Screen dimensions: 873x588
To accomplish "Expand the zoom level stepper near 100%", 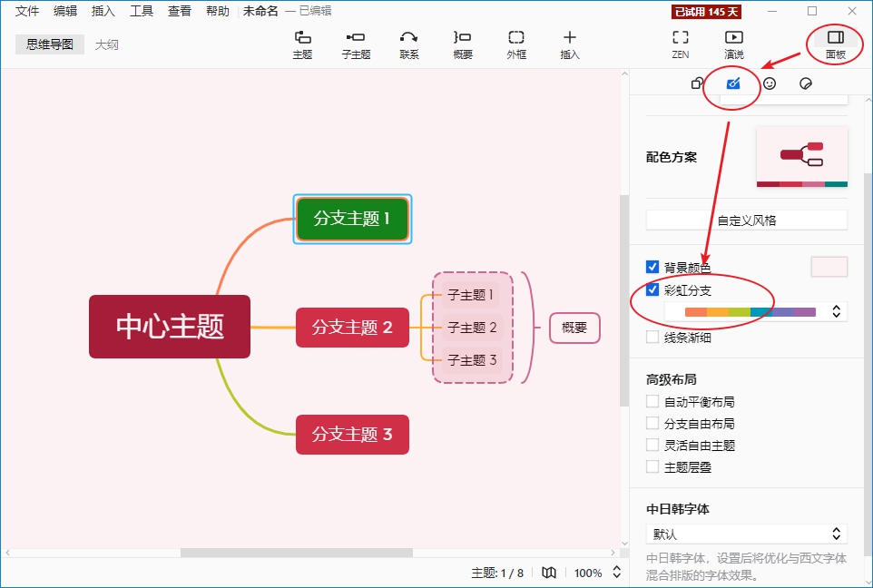I will coord(618,573).
